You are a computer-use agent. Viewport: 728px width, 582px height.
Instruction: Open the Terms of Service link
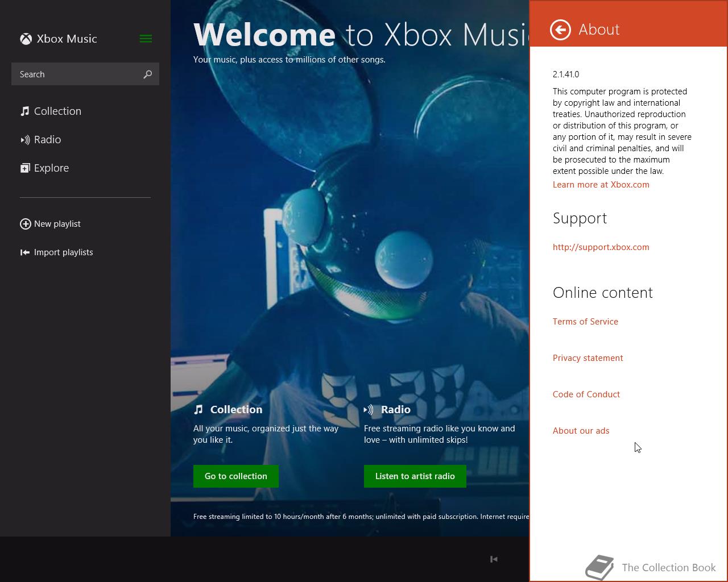585,322
